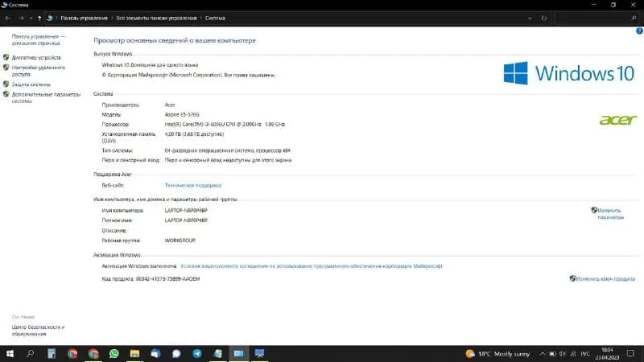The height and width of the screenshot is (362, 644).
Task: Select the workgroup value WORKGROUP
Action: point(180,241)
